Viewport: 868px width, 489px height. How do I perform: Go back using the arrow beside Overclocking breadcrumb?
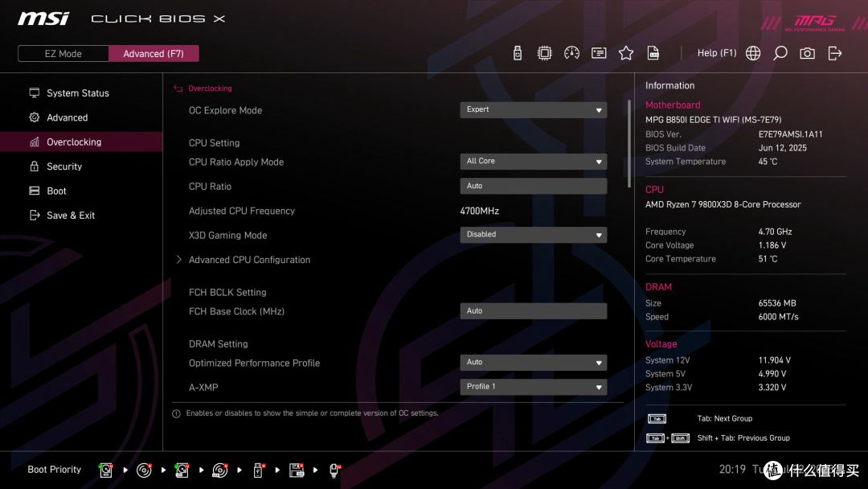pos(178,88)
